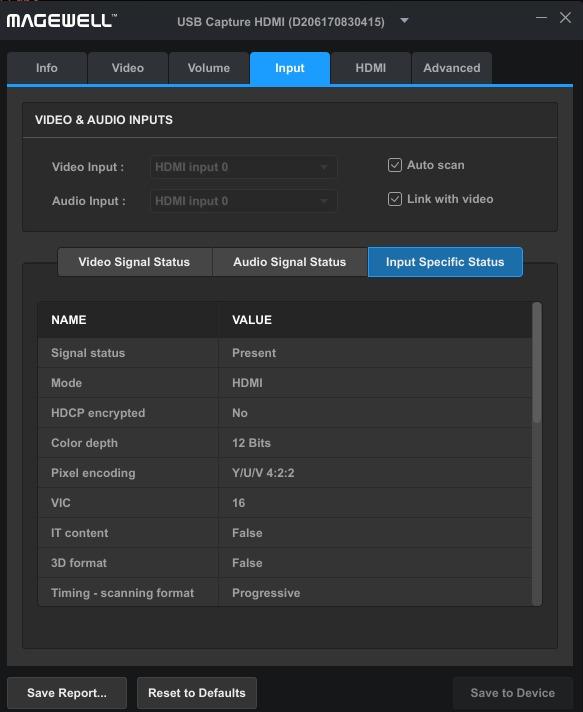
Task: Expand the Video Input dropdown
Action: [x=243, y=167]
